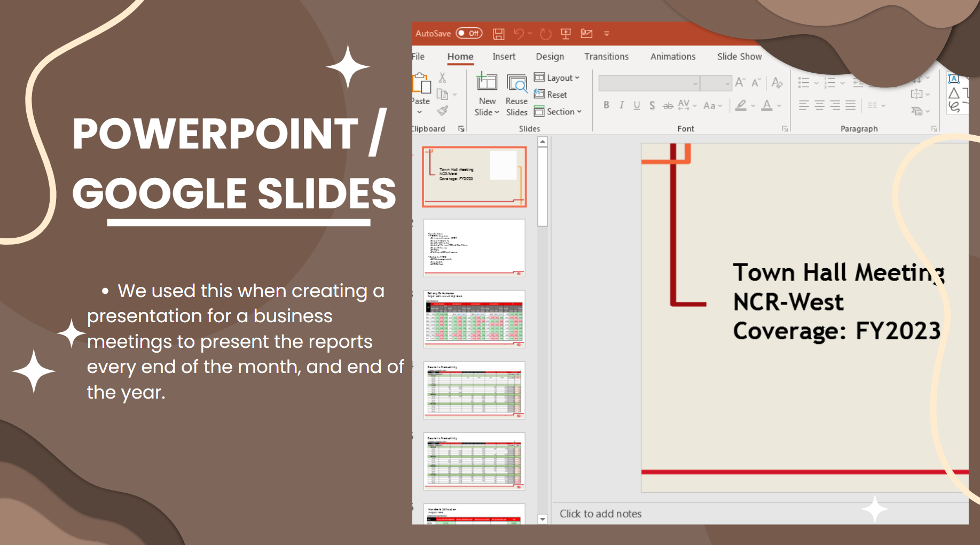Click the Reuse Slides icon
Image resolution: width=980 pixels, height=545 pixels.
(x=516, y=84)
